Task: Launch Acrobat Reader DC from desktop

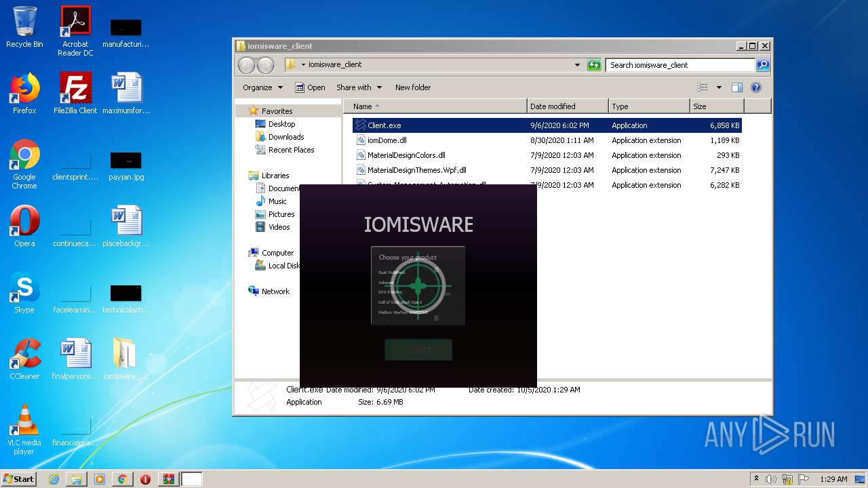Action: [75, 31]
